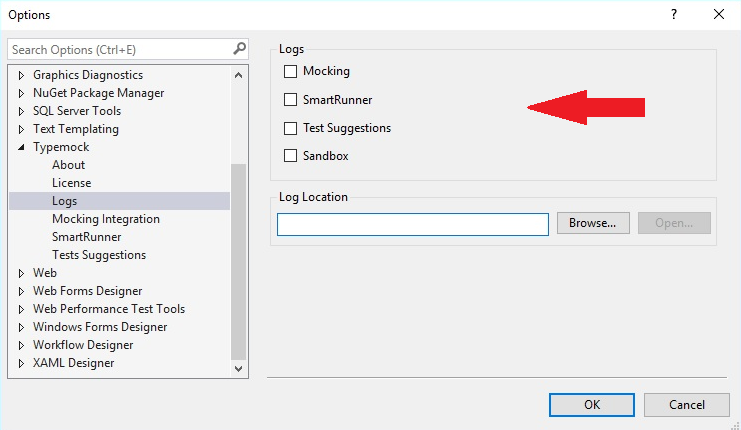Viewport: 741px width, 430px height.
Task: Open the Tests Suggestions options page
Action: pyautogui.click(x=99, y=255)
